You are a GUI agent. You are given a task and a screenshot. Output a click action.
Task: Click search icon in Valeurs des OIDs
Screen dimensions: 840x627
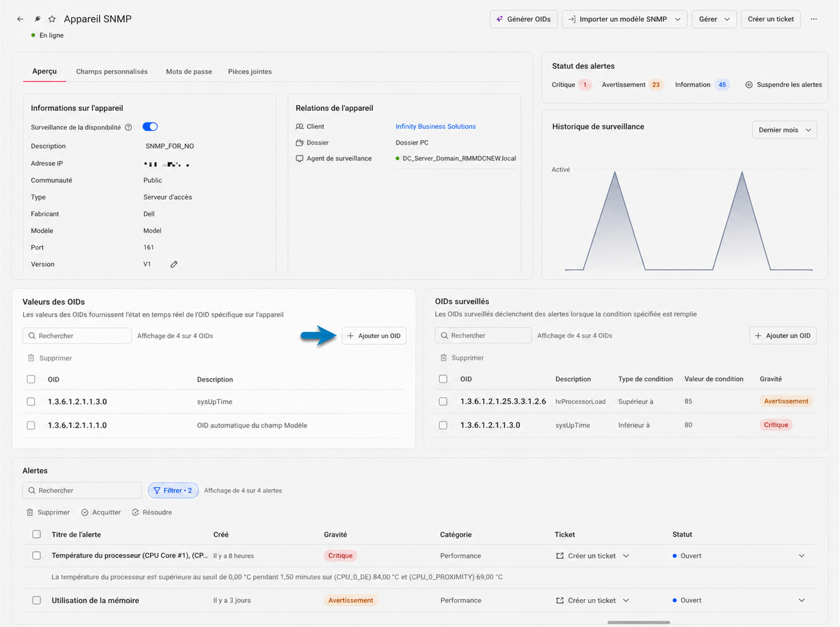click(32, 336)
